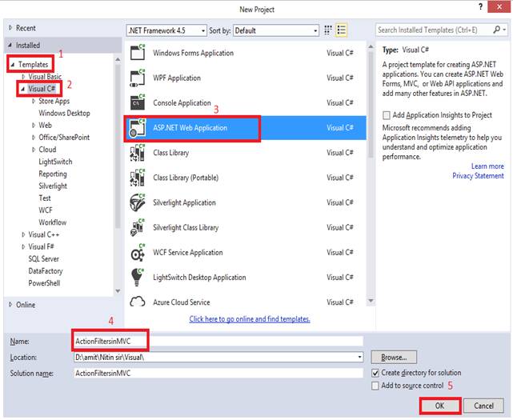Expand the Store Apps node
The image size is (513, 420).
(x=34, y=101)
